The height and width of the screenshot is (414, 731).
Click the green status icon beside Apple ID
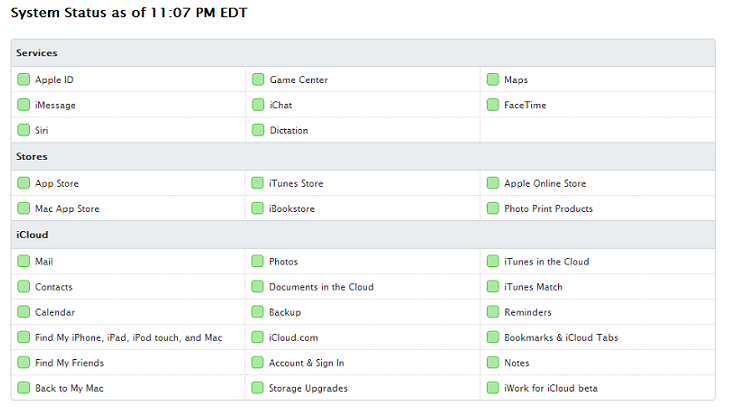[x=23, y=80]
